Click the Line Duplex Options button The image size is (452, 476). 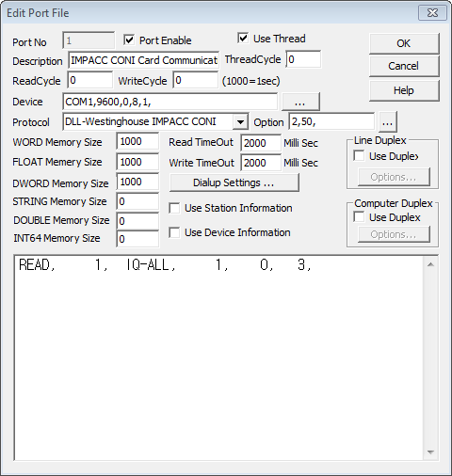point(394,177)
